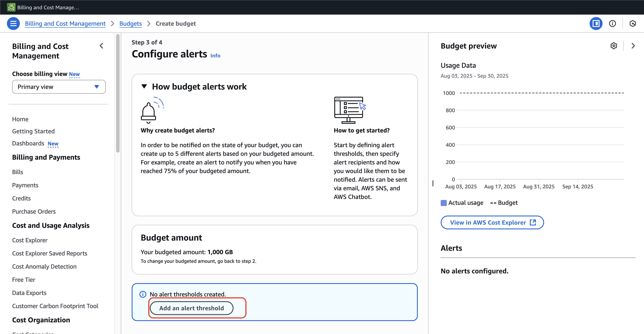Collapse the Budget preview panel with chevron

point(633,46)
